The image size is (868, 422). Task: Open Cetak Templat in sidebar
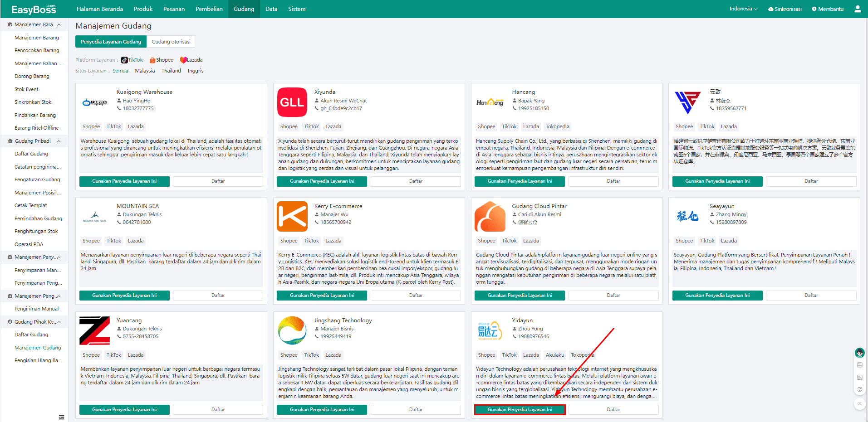click(x=31, y=205)
